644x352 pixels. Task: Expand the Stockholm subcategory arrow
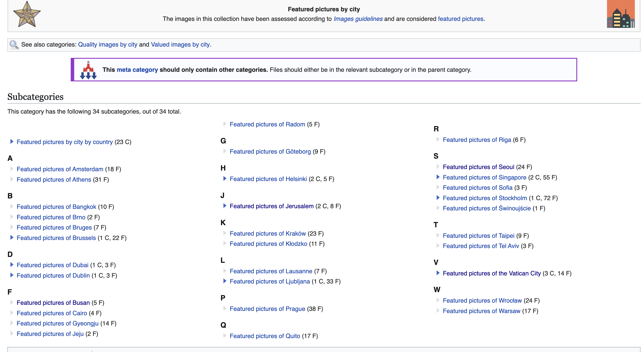coord(438,198)
